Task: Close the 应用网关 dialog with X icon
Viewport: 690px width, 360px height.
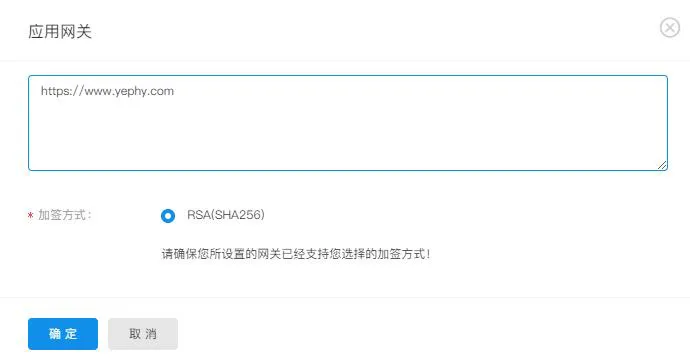Action: tap(670, 28)
